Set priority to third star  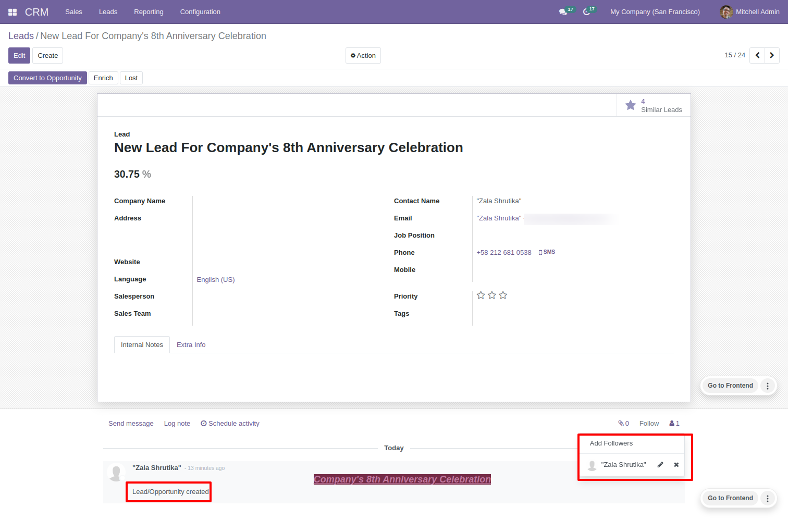(x=503, y=295)
